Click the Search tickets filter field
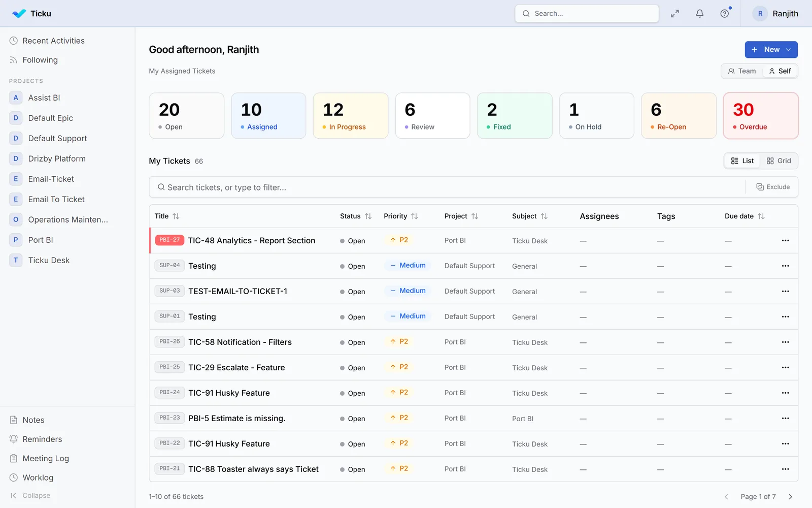This screenshot has height=508, width=812. pos(447,187)
